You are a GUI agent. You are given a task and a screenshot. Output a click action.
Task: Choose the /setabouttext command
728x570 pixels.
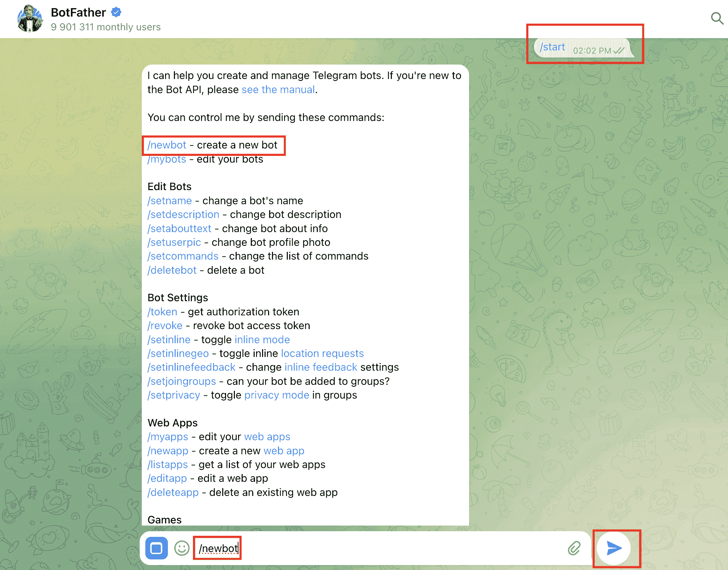click(x=180, y=229)
